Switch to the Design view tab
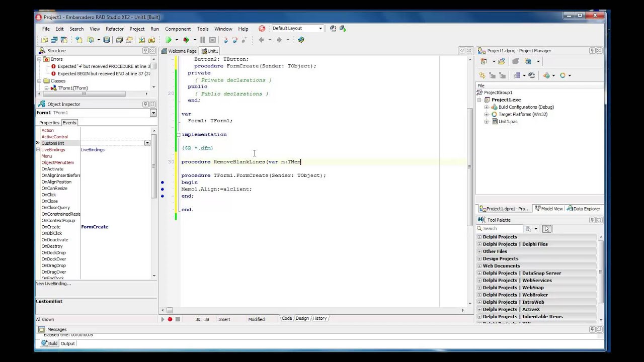Screen dimensions: 644x362 302,318
